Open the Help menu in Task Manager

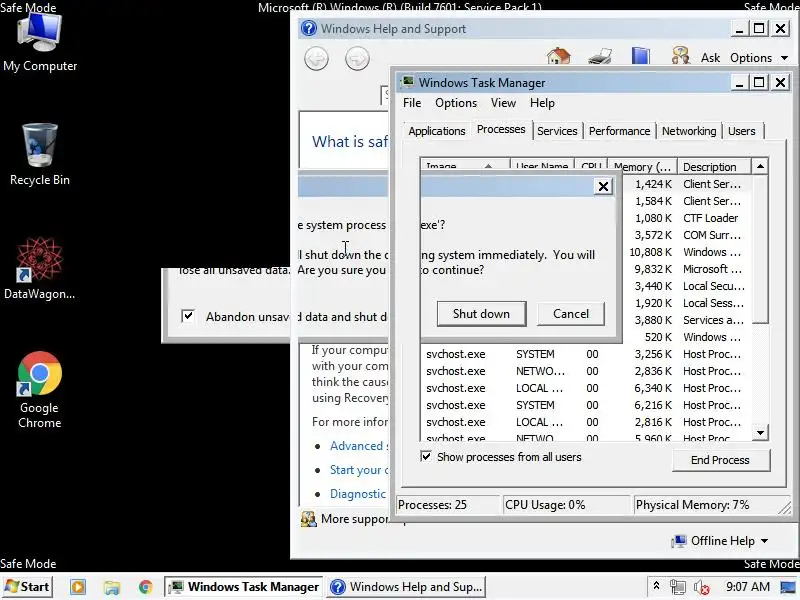tap(542, 103)
